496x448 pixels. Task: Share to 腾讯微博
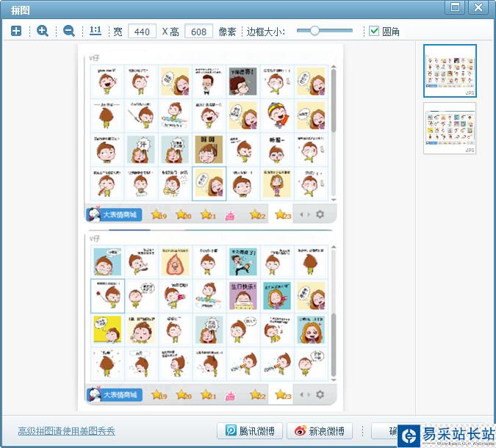point(250,431)
